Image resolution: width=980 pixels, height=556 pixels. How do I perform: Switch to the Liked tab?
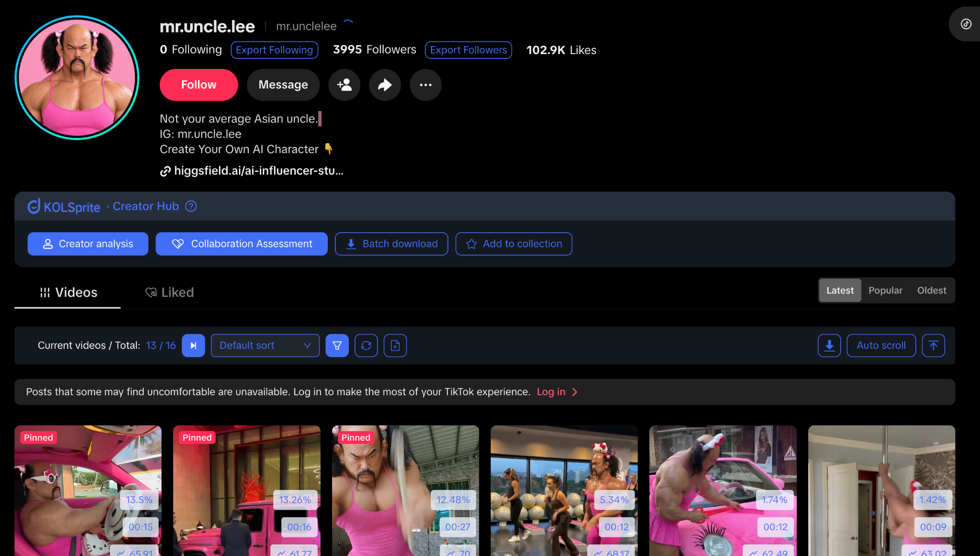(x=169, y=292)
